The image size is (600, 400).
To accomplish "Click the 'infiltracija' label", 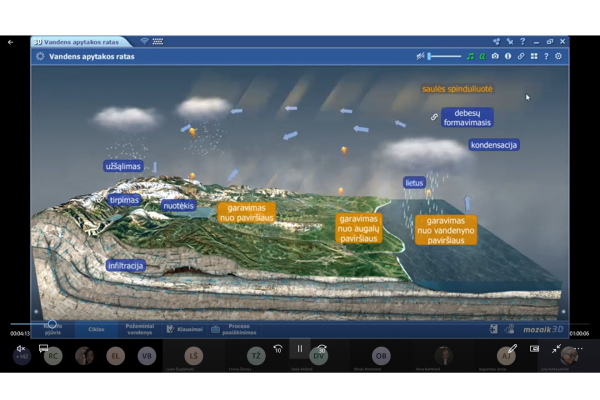I will [x=126, y=265].
